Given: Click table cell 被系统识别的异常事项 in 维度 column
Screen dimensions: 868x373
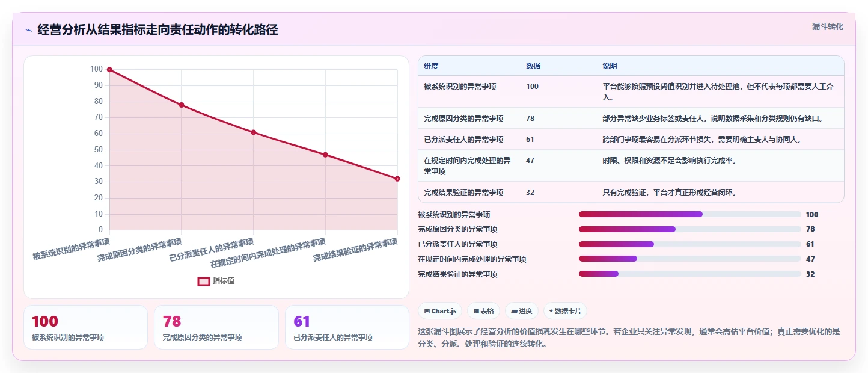Looking at the screenshot, I should (460, 87).
